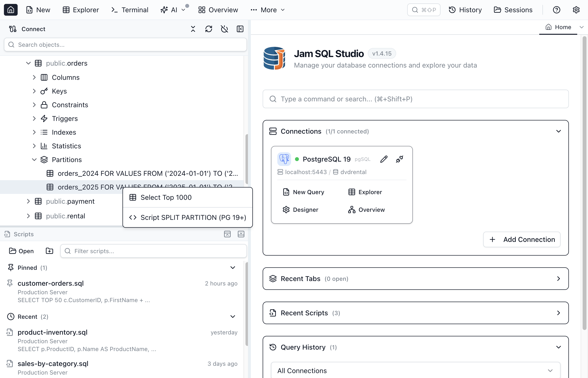Open the settings gear icon
This screenshot has width=588, height=378.
(576, 10)
